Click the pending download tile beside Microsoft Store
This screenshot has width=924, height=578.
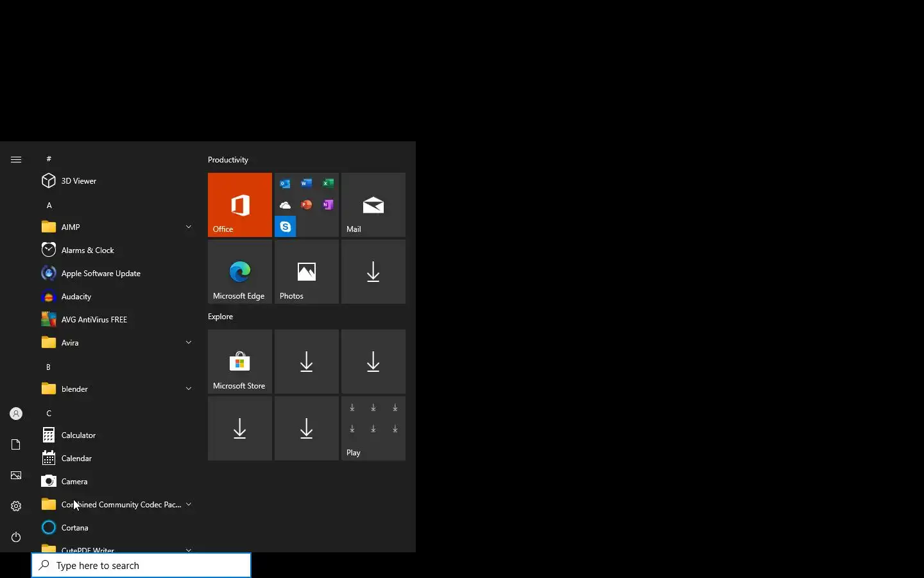pyautogui.click(x=307, y=362)
